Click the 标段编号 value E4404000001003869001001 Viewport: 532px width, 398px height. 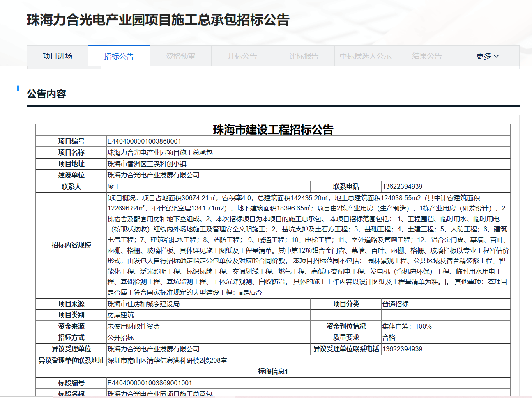tap(150, 383)
